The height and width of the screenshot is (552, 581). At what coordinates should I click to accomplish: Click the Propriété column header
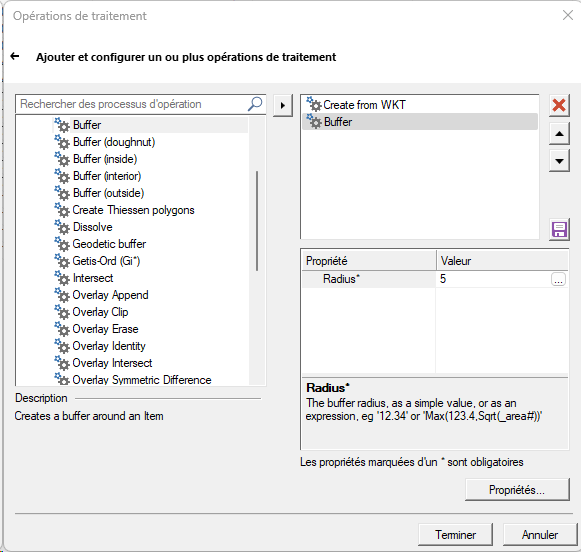[x=369, y=261]
